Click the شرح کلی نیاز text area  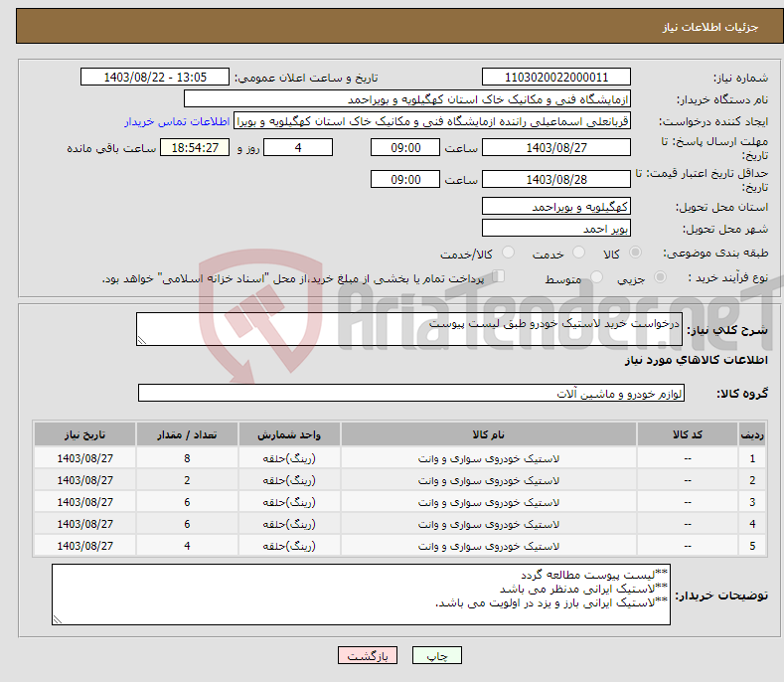click(x=409, y=329)
